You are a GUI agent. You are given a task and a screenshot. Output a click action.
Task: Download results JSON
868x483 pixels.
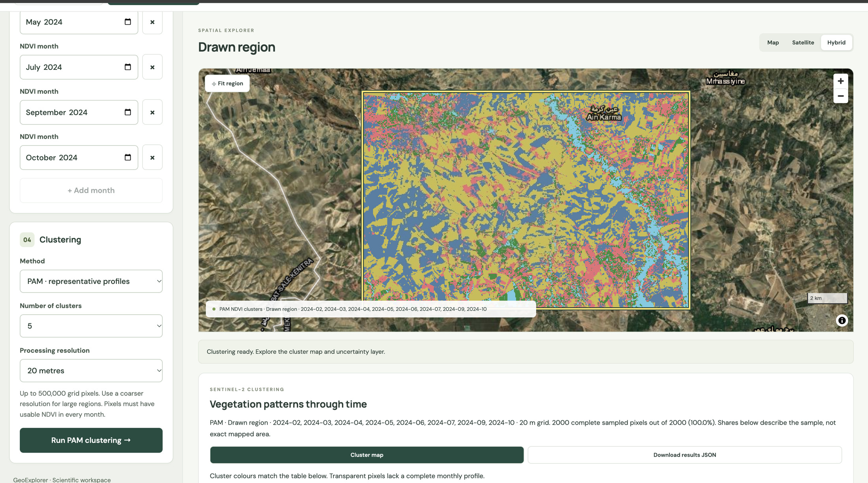(685, 455)
